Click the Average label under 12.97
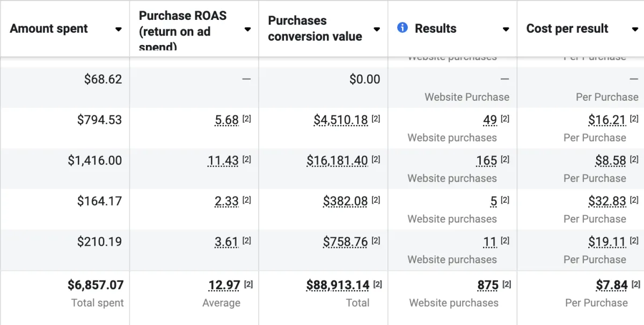Screen dimensions: 644x325 click(x=221, y=303)
